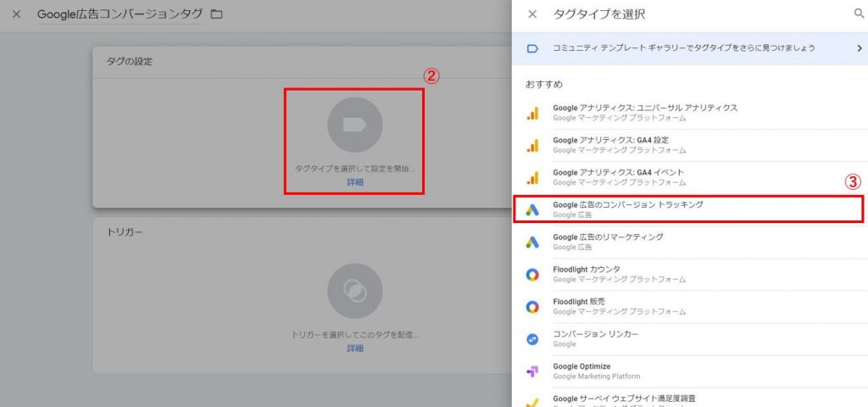Click トリガーを選択してこのタグを配信 text
868x407 pixels.
coord(355,335)
